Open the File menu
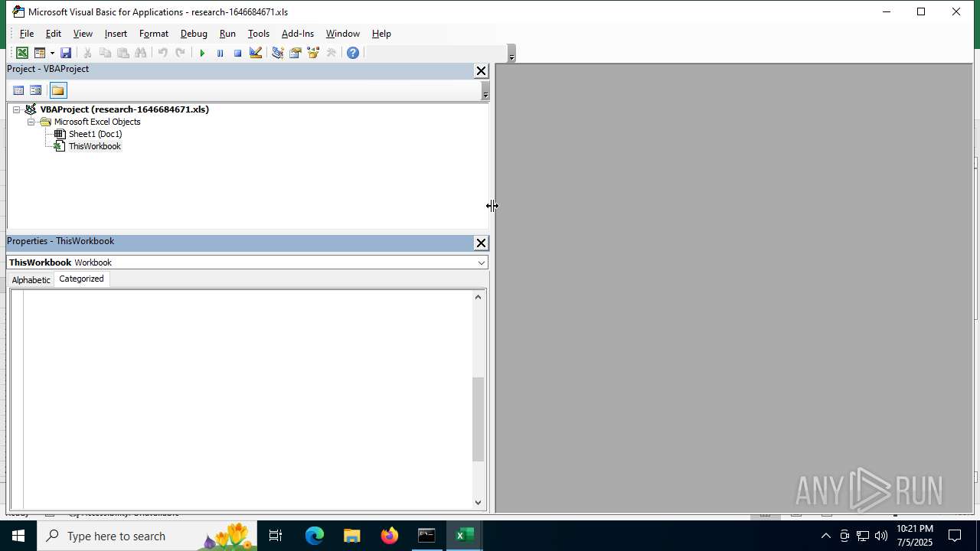The width and height of the screenshot is (980, 551). click(27, 34)
